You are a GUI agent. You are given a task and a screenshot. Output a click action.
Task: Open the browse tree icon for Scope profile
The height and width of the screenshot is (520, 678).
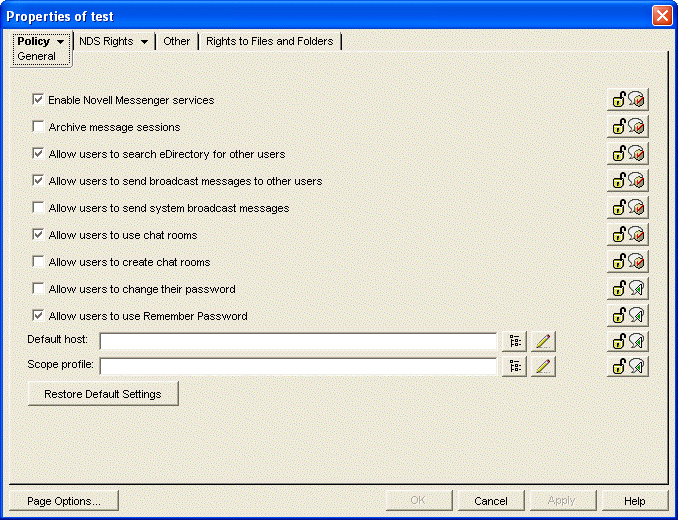(514, 367)
